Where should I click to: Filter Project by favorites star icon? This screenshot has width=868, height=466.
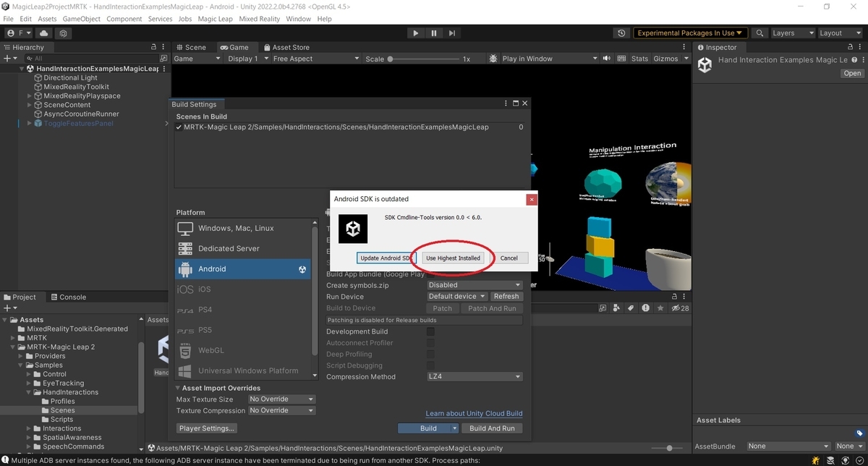click(659, 308)
